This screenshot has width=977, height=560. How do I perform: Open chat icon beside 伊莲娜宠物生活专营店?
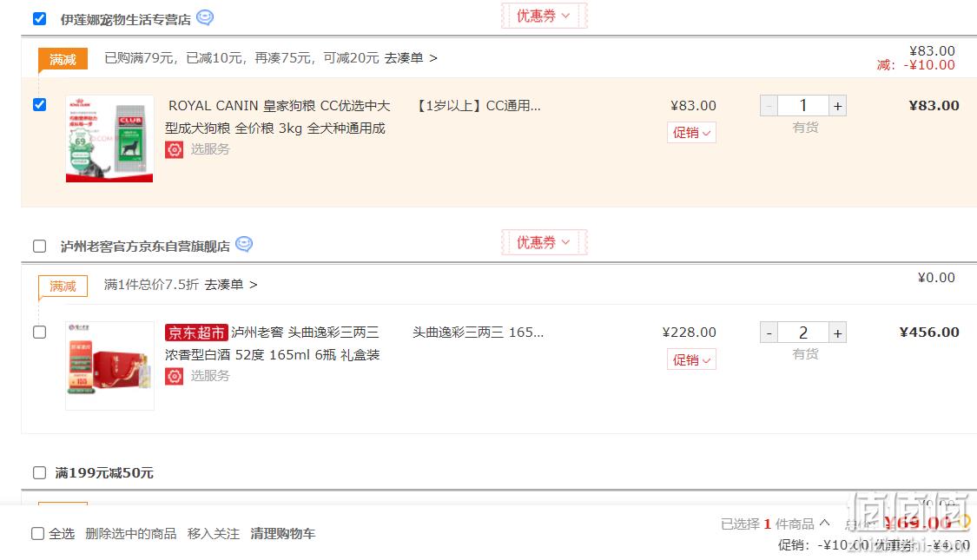205,17
